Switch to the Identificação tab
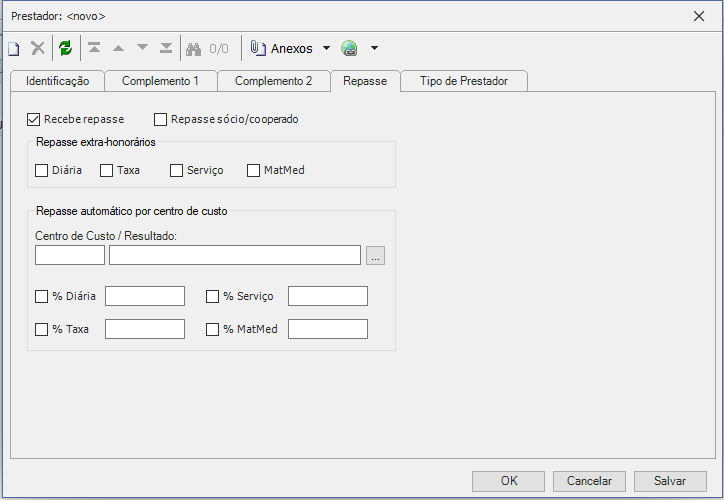Screen dimensions: 724x500 pos(58,81)
